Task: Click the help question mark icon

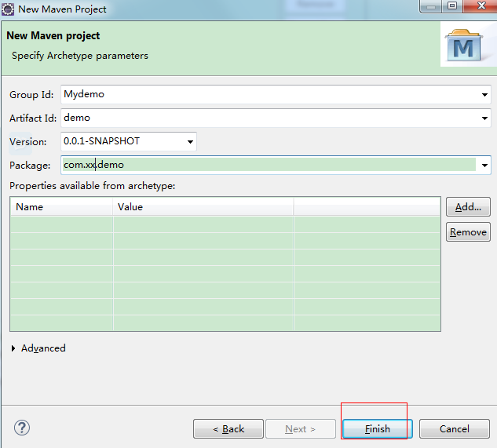Action: click(x=22, y=428)
